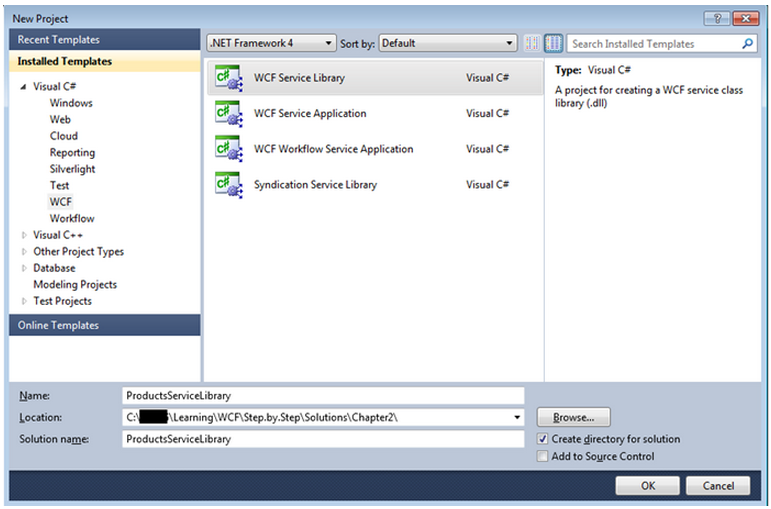
Task: Open the .NET Framework 4 dropdown
Action: click(271, 43)
